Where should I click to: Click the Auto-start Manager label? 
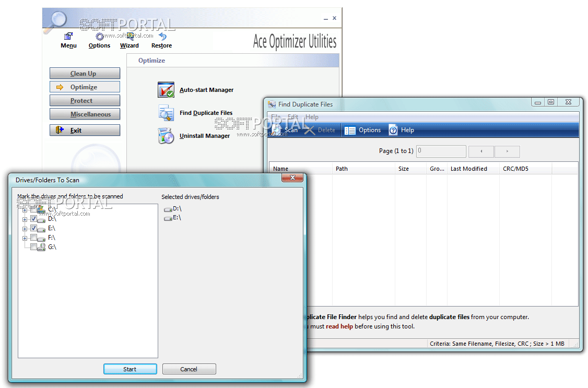pos(206,90)
